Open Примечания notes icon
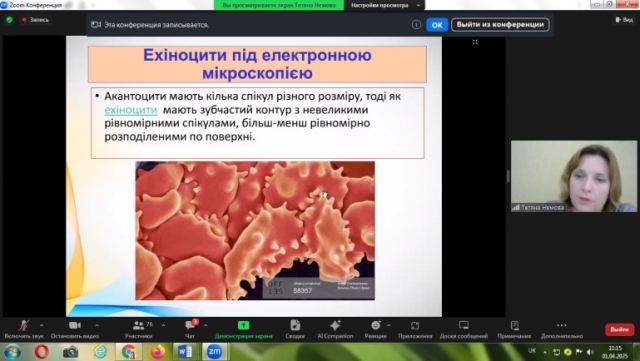640x361 pixels. tap(514, 325)
